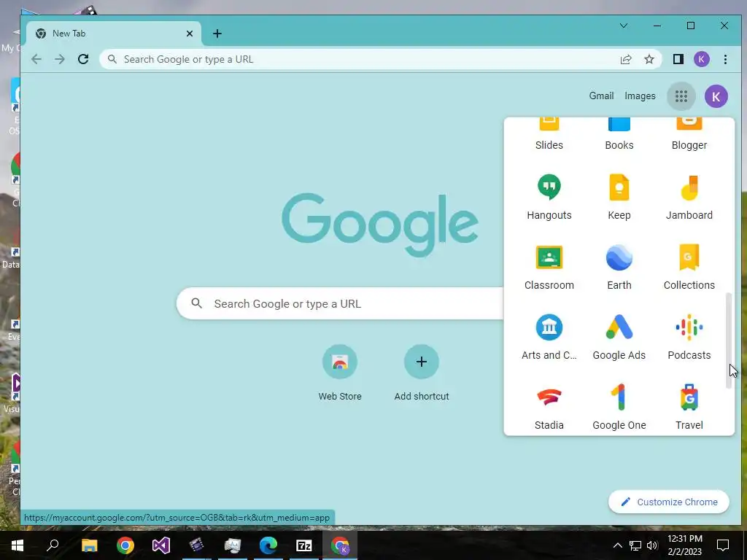This screenshot has width=747, height=560.
Task: Open notification center icon
Action: click(x=723, y=545)
